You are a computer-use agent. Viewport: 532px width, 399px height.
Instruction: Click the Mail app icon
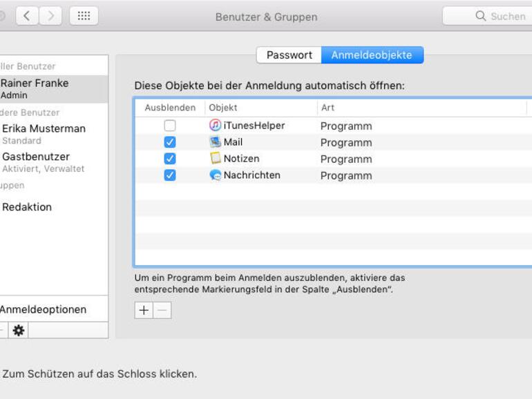coord(215,142)
